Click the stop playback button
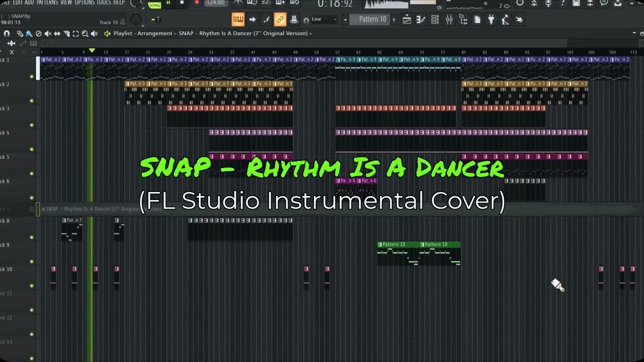The image size is (644, 362). tap(182, 3)
